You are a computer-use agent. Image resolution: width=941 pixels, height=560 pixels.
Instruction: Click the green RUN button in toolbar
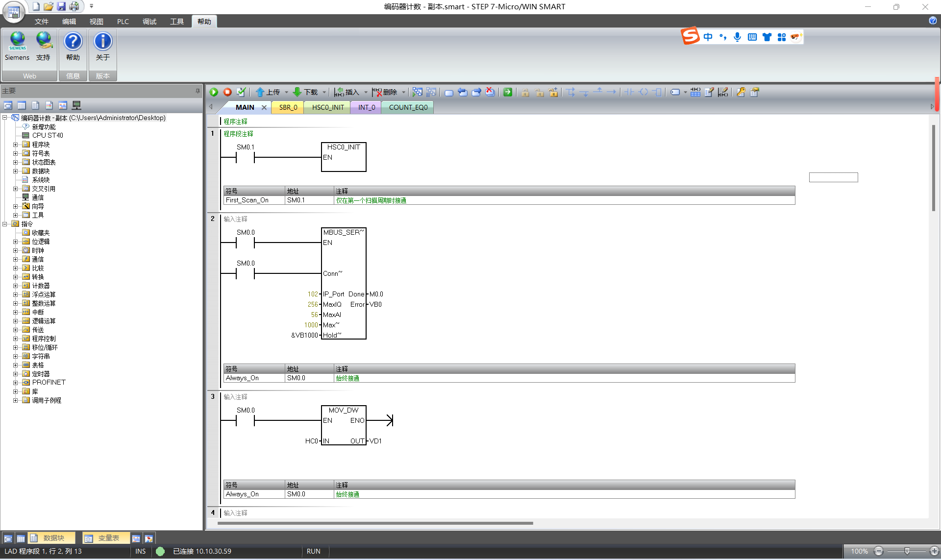pos(214,92)
